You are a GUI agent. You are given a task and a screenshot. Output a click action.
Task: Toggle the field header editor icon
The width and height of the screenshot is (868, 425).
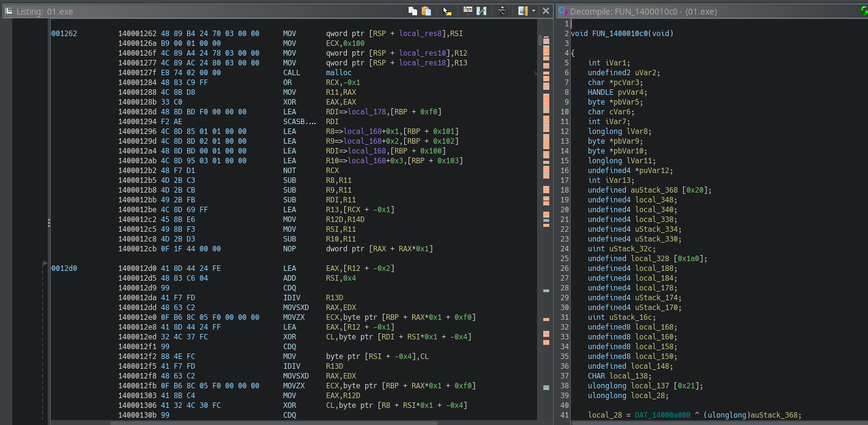[468, 11]
